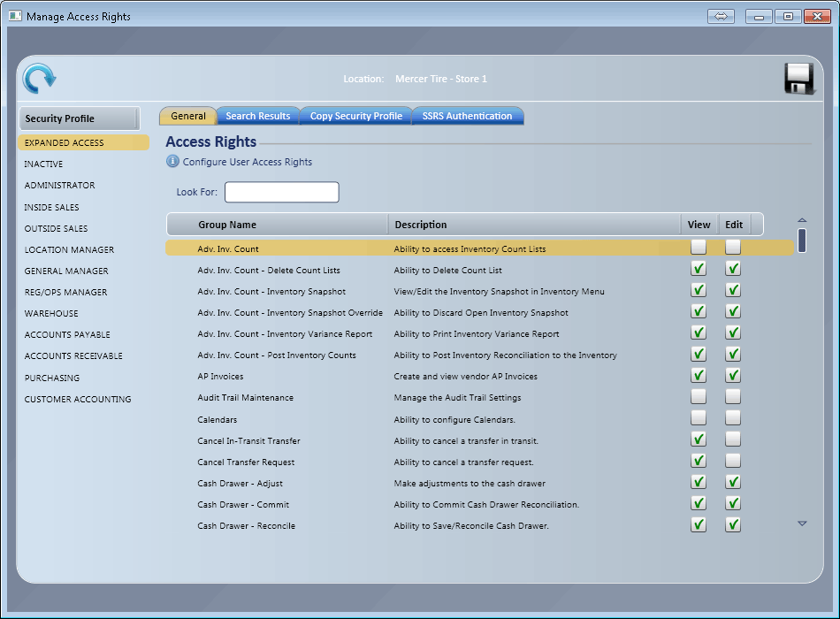The height and width of the screenshot is (619, 840).
Task: Check Edit for Cancel In-Transit Transfer
Action: tap(733, 439)
